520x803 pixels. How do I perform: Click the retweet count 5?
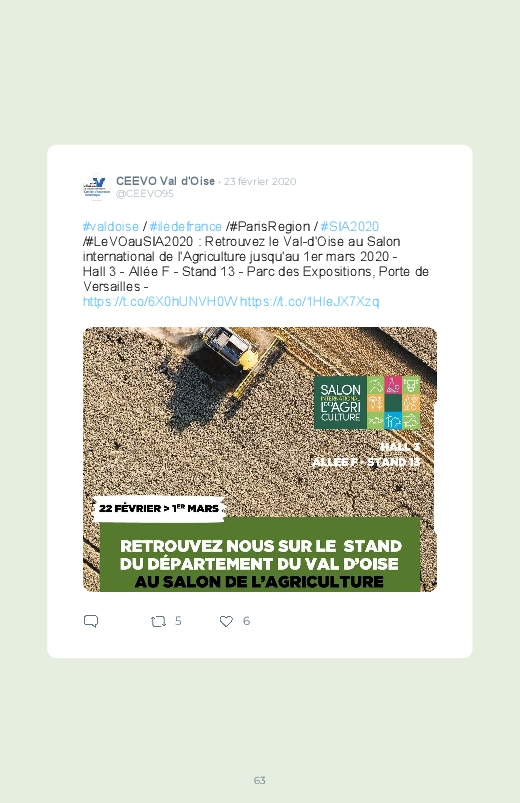tap(178, 621)
